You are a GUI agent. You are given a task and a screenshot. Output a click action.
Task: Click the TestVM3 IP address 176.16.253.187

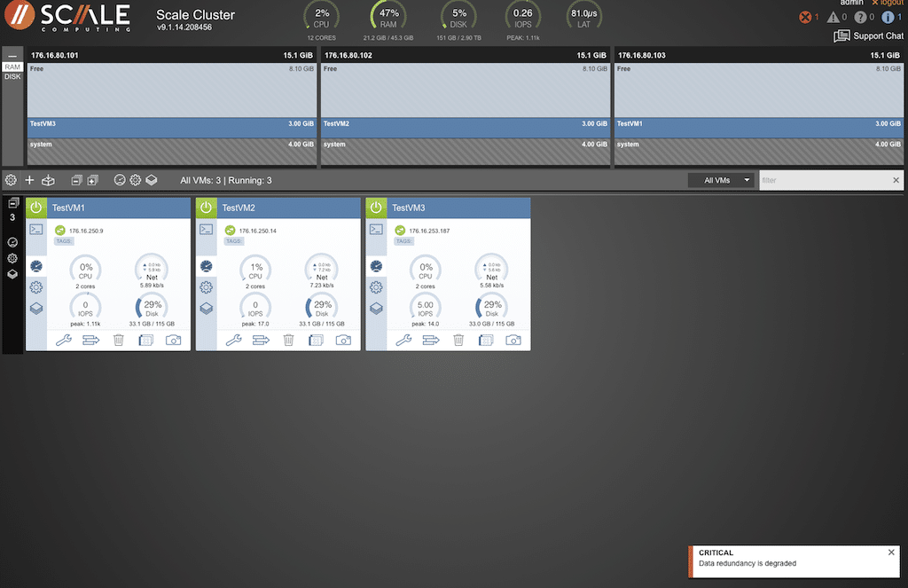429,231
